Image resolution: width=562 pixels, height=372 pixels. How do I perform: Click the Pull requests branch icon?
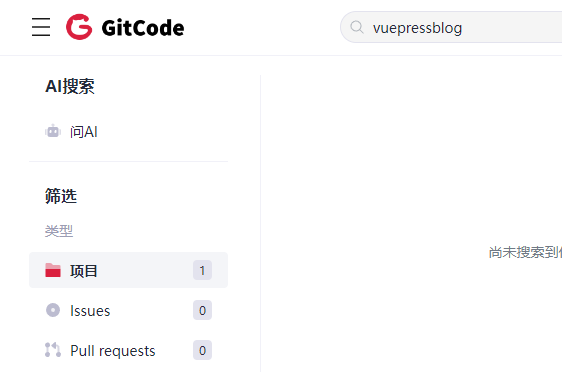pos(53,350)
